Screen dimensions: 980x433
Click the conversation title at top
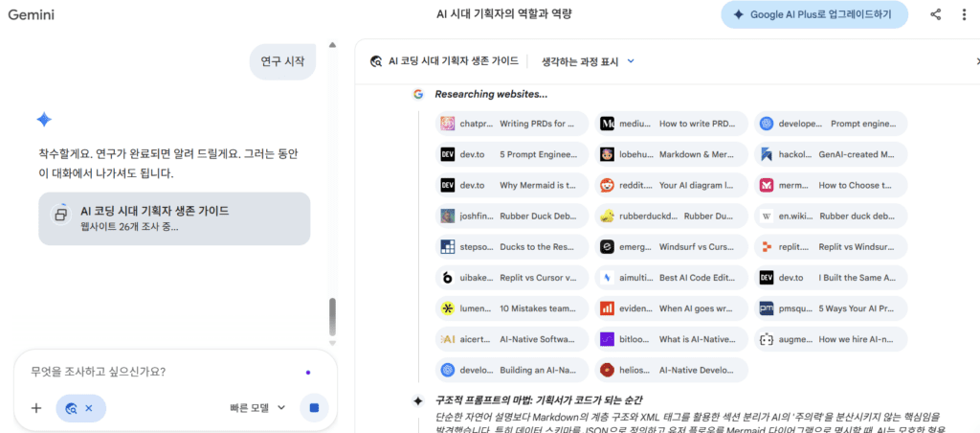click(x=503, y=14)
